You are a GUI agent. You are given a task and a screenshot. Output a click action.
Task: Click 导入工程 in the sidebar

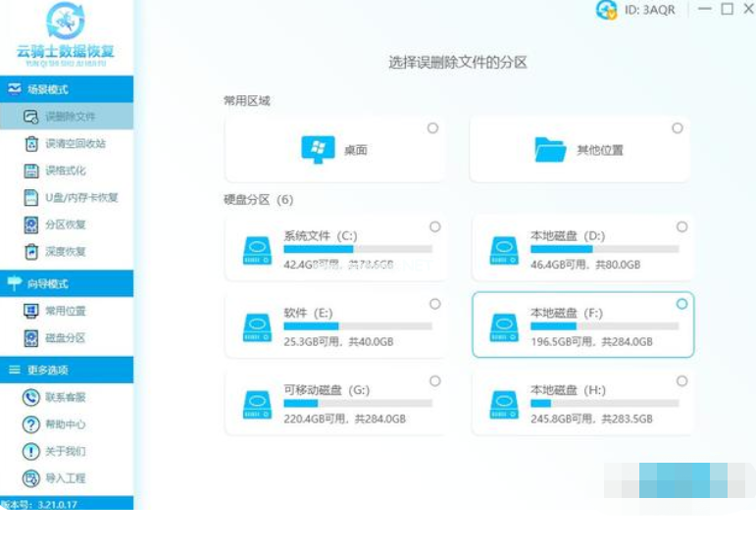click(65, 478)
